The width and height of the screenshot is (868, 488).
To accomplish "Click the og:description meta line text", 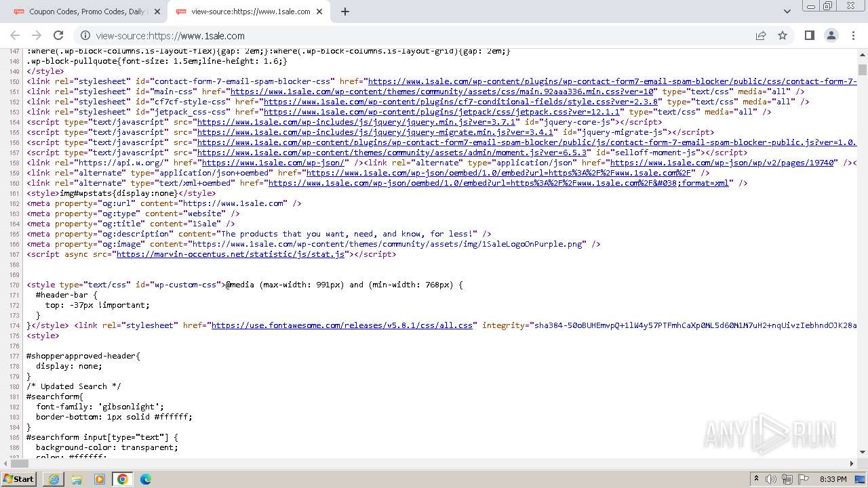I will click(259, 234).
